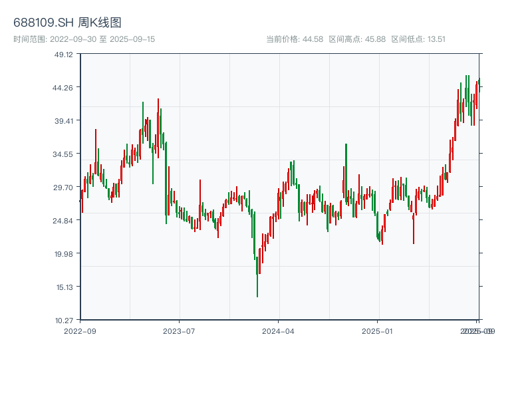The width and height of the screenshot is (532, 399).
Task: Click the x-axis label 2022-09
Action: [80, 331]
